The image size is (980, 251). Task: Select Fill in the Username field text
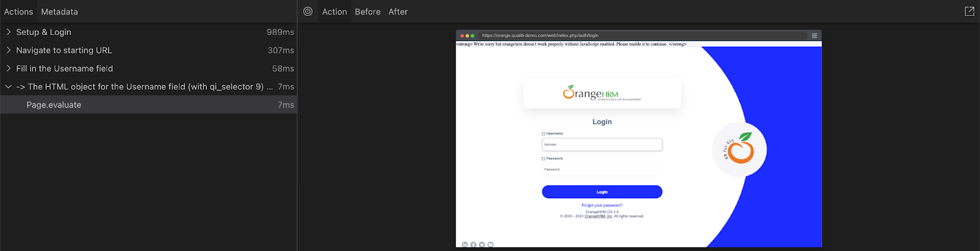pyautogui.click(x=64, y=69)
